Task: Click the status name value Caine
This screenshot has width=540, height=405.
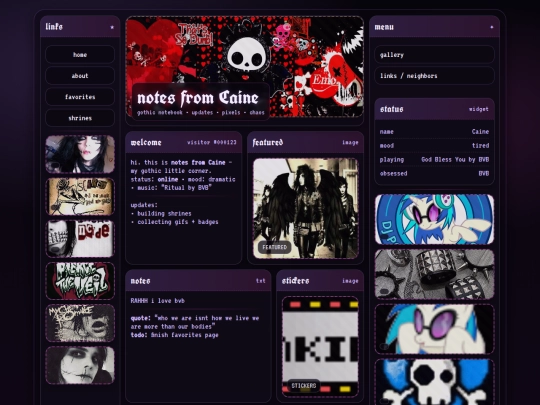Action: pyautogui.click(x=480, y=132)
